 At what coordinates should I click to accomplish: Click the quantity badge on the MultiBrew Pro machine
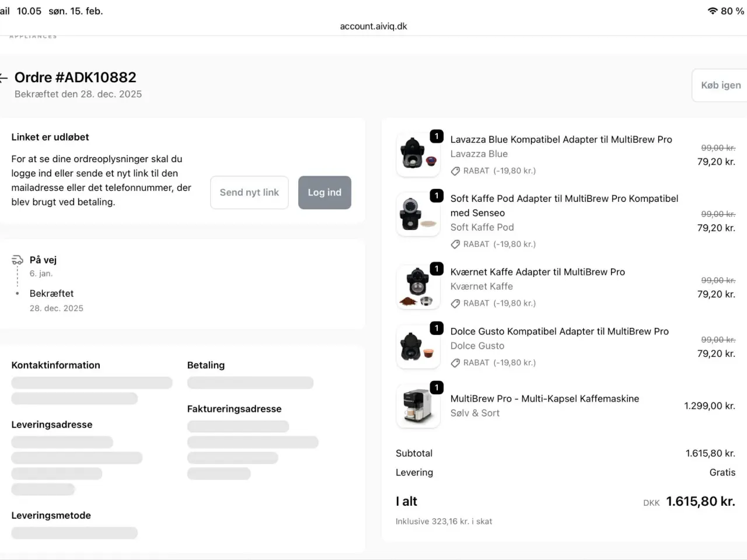point(437,387)
